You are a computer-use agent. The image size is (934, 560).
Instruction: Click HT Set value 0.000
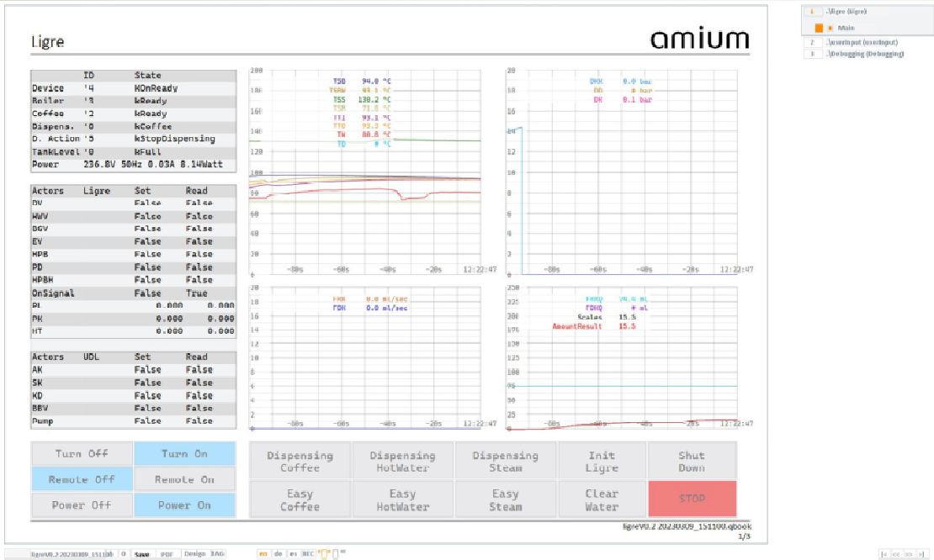(169, 331)
